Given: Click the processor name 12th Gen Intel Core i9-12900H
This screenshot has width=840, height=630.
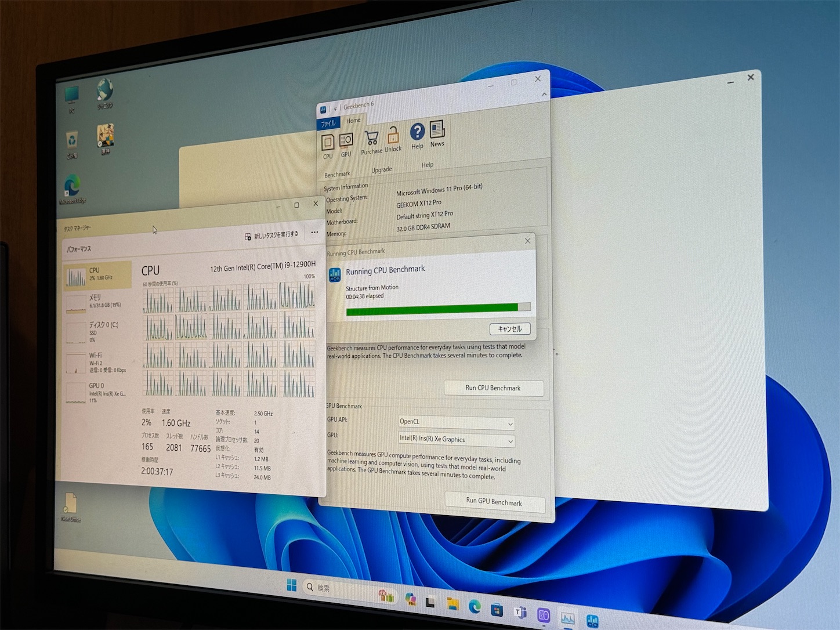Looking at the screenshot, I should click(x=263, y=267).
